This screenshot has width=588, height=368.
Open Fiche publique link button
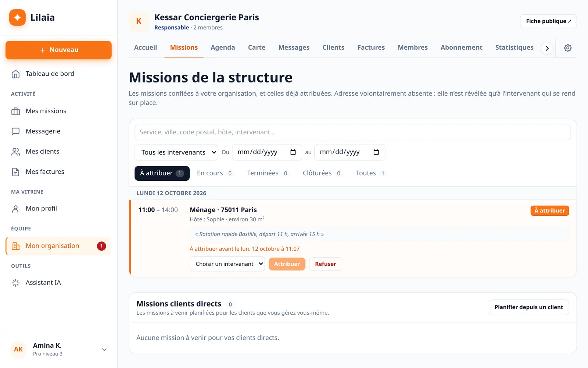(548, 21)
